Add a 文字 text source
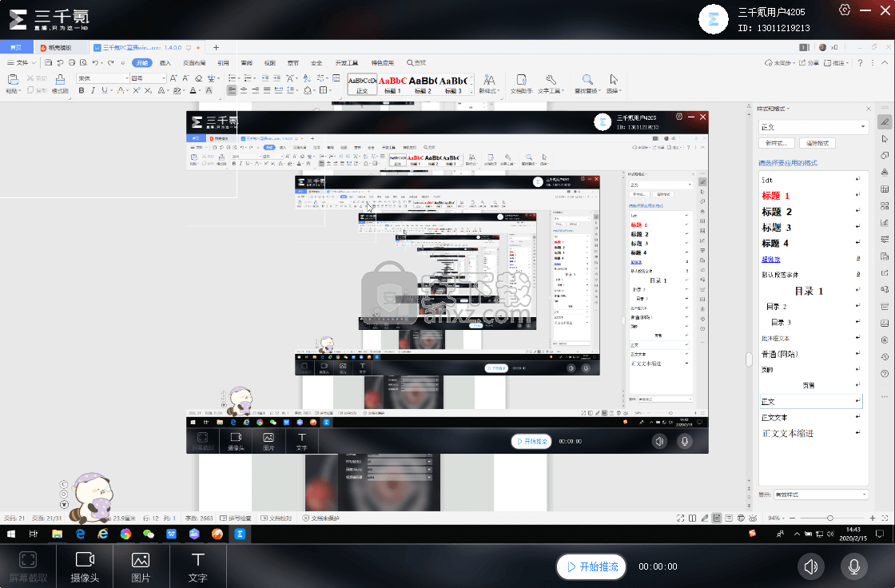This screenshot has height=588, width=895. (x=197, y=566)
